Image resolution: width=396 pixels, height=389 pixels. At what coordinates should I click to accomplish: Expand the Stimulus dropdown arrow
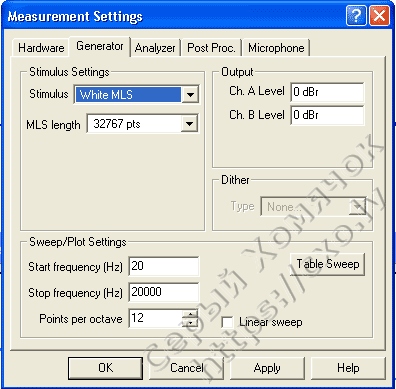click(190, 95)
